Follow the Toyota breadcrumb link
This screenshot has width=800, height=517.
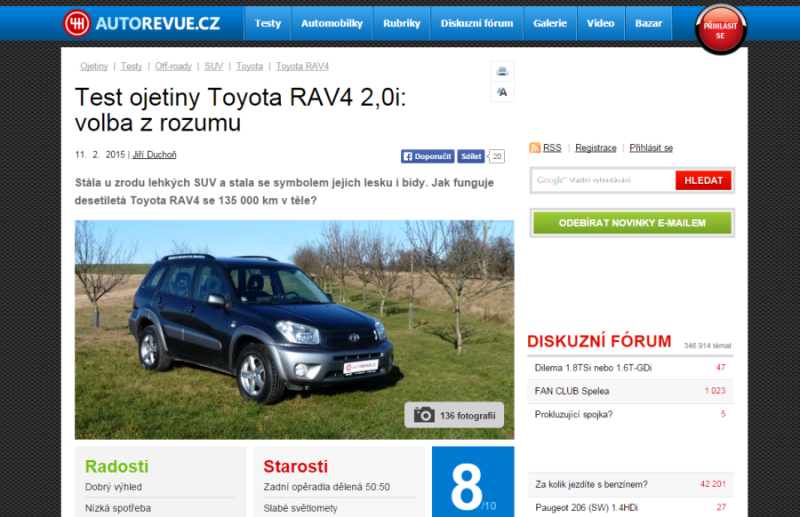[249, 66]
